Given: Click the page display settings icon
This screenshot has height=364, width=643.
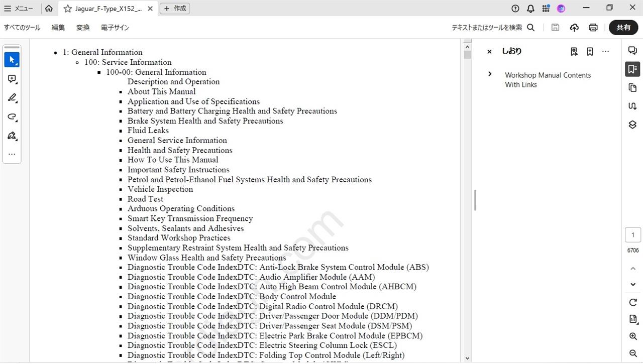Looking at the screenshot, I should (632, 319).
